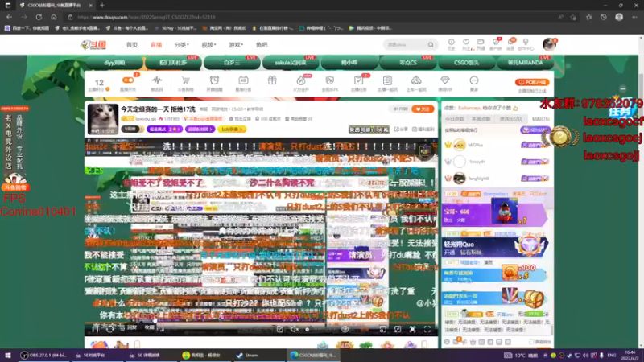This screenshot has height=362, width=644.
Task: Click the browser reload button
Action: 39,17
